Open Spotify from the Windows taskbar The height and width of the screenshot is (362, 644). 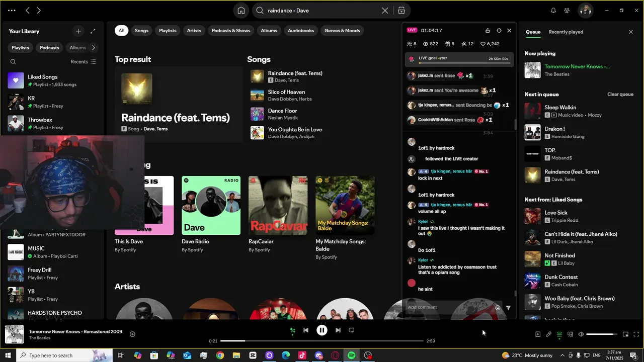point(351,355)
